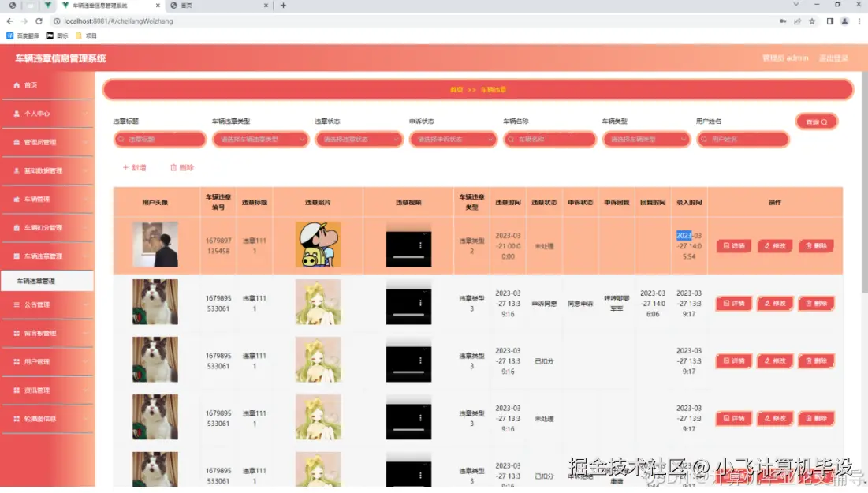Go back with the browser back arrow

pos(9,21)
